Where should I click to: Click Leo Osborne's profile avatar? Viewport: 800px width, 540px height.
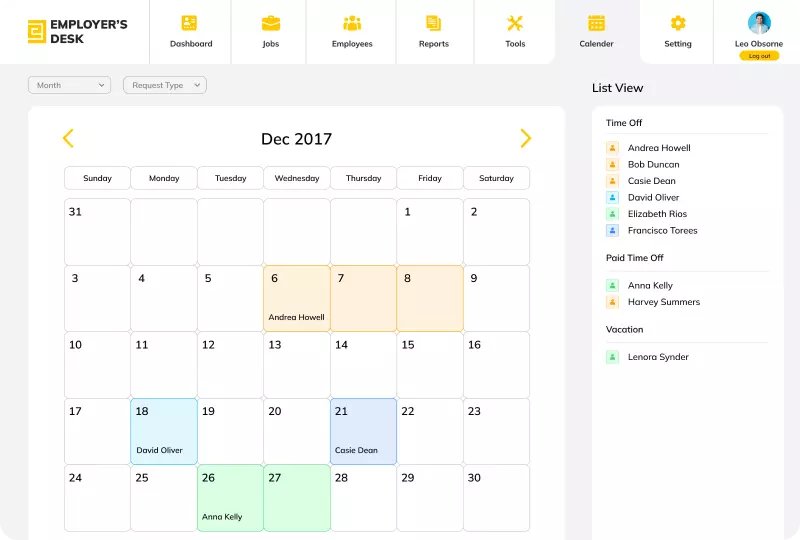[x=759, y=23]
